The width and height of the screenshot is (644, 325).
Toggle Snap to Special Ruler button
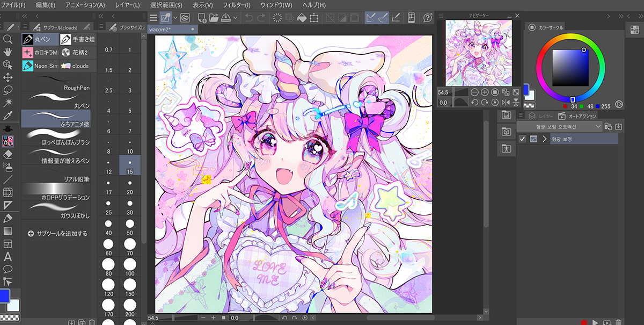coord(385,18)
